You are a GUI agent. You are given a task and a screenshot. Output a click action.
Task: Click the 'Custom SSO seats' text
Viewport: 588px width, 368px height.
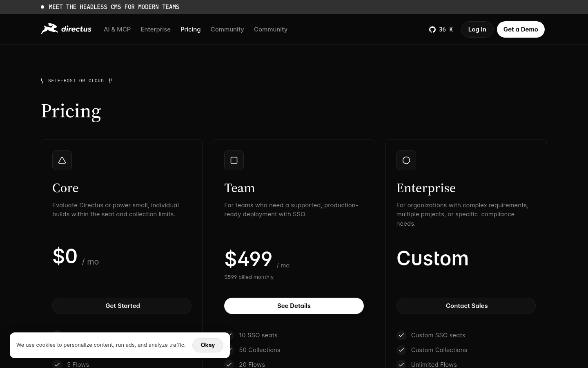(x=438, y=335)
